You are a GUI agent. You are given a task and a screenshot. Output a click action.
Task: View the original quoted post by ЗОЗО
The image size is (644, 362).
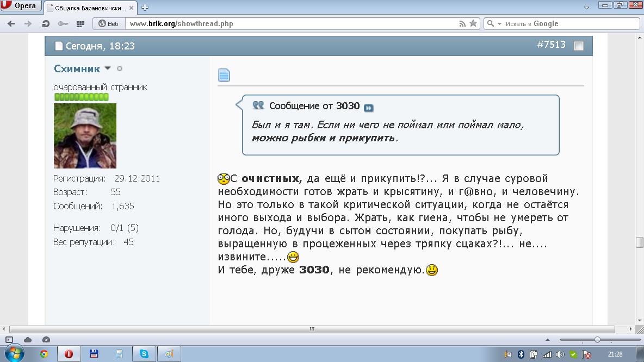(x=369, y=108)
